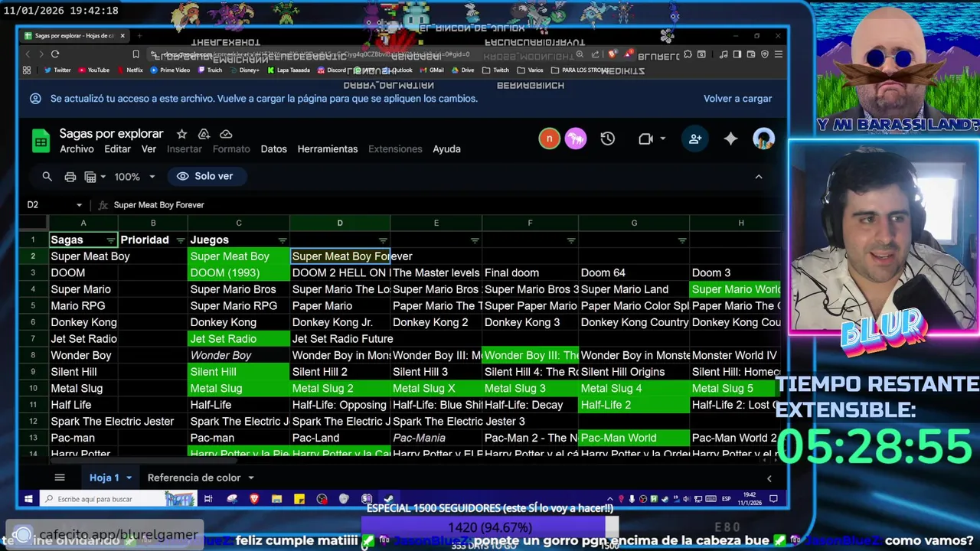Click the Brave browser taskbar icon
The height and width of the screenshot is (551, 980).
pyautogui.click(x=254, y=499)
